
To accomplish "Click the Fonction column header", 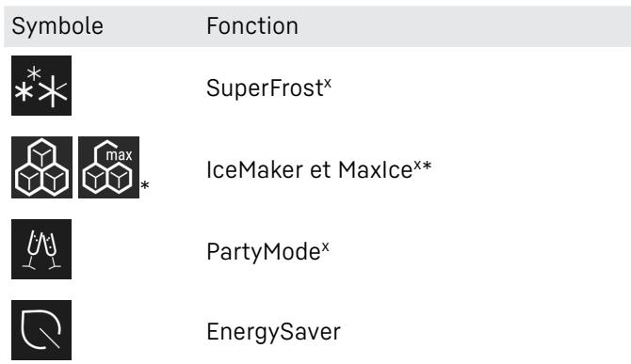I will click(x=252, y=26).
